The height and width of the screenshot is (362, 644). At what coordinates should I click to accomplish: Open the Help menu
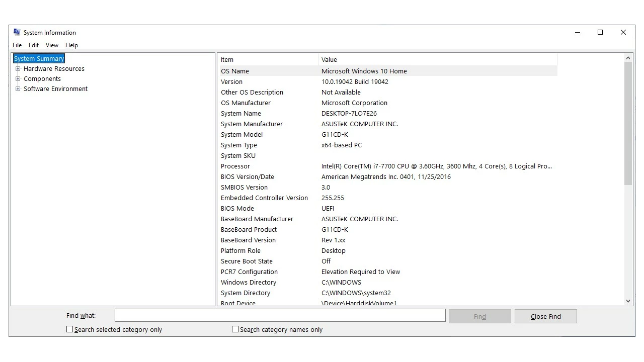(71, 45)
